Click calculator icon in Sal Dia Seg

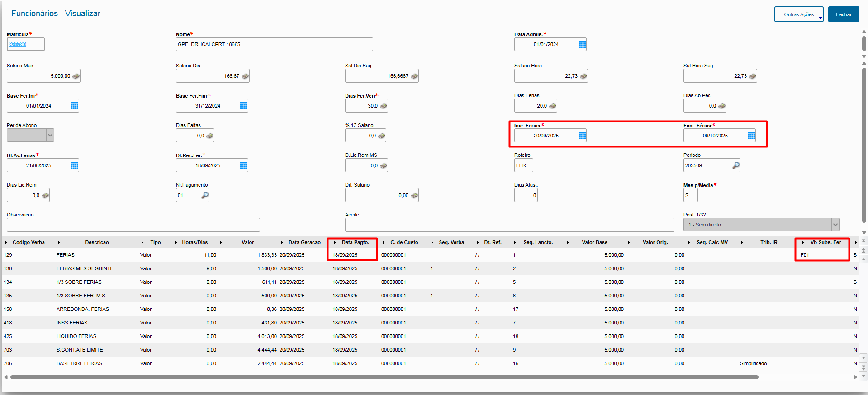click(414, 76)
